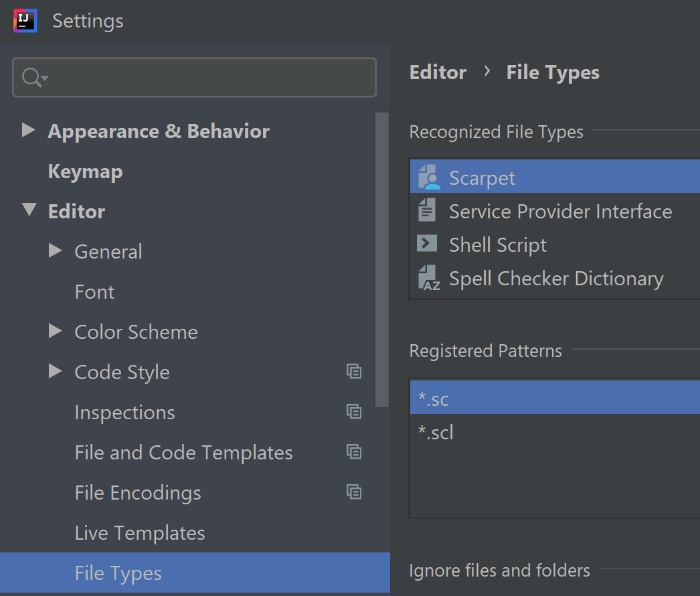Screen dimensions: 700x596
Task: Select Scarpet in recognized file types
Action: click(555, 177)
